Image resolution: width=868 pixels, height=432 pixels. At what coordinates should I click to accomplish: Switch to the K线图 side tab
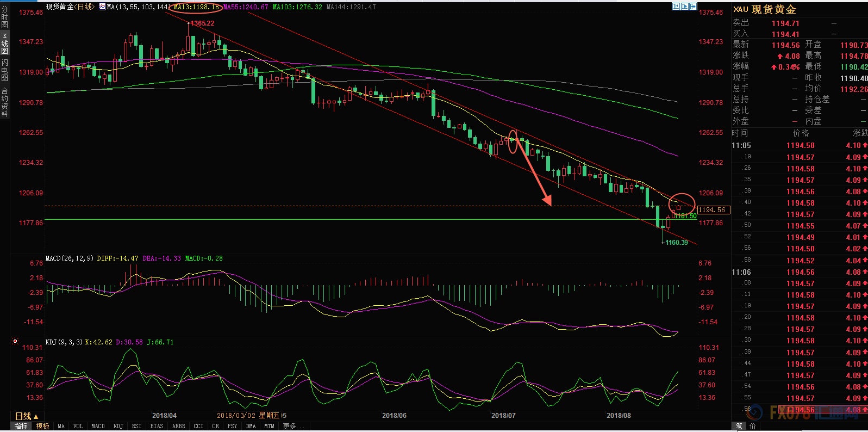coord(4,44)
